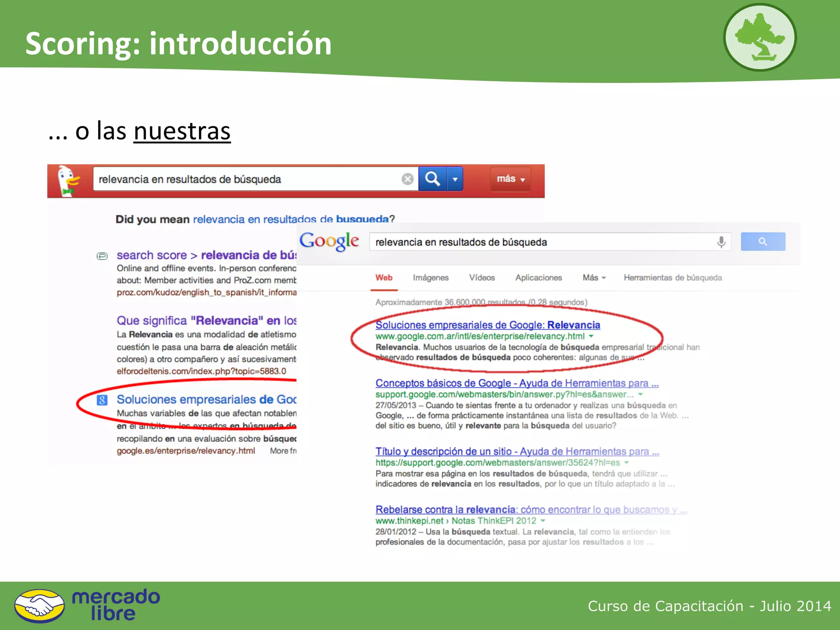
Task: Expand arrow next to 'Notas ThinkEPI 2012'
Action: pos(543,521)
